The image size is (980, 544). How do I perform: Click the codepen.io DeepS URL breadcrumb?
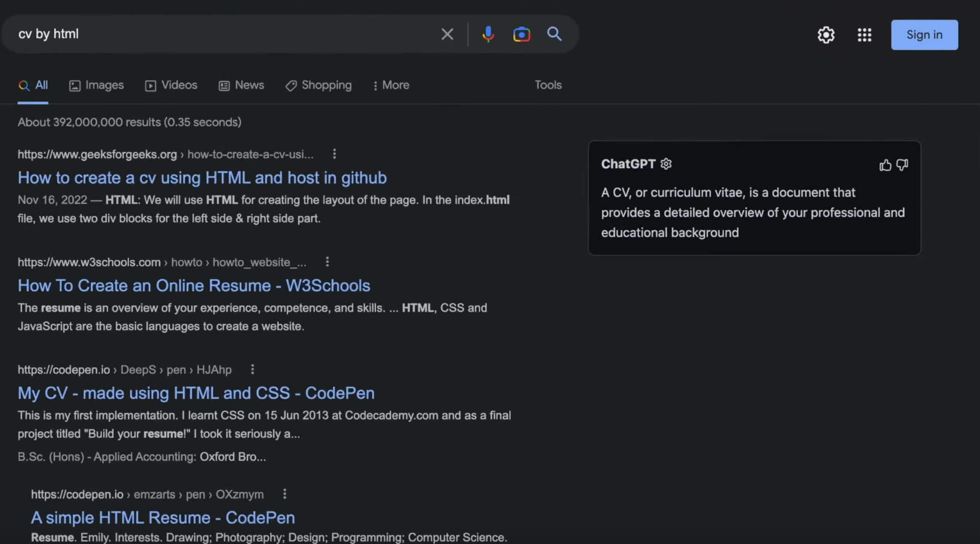click(x=125, y=370)
